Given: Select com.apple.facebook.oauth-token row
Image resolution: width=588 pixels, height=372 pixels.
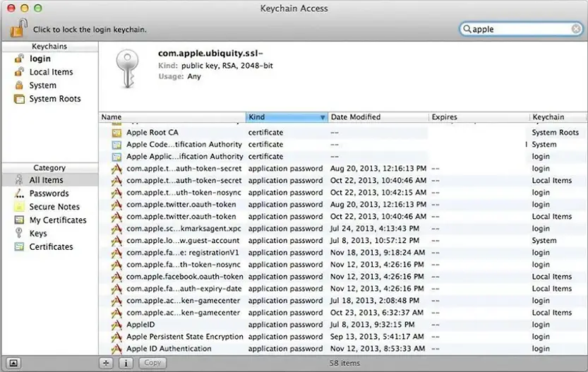Looking at the screenshot, I should 343,277.
